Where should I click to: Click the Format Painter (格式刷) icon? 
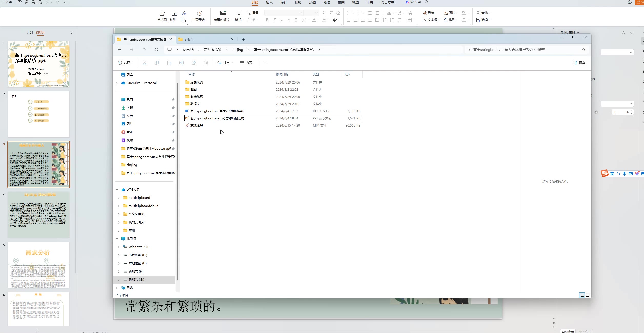tap(162, 13)
